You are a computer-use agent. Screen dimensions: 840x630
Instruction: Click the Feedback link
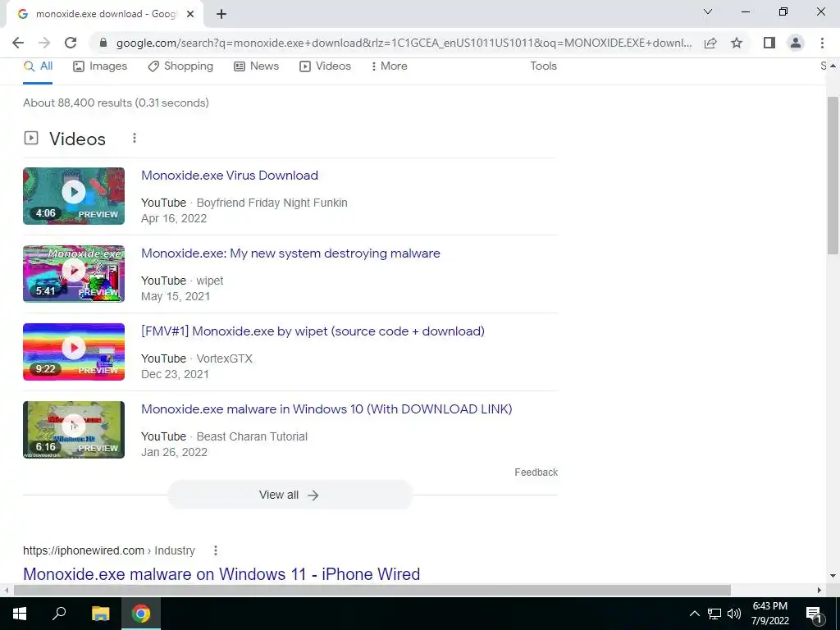[x=536, y=472]
